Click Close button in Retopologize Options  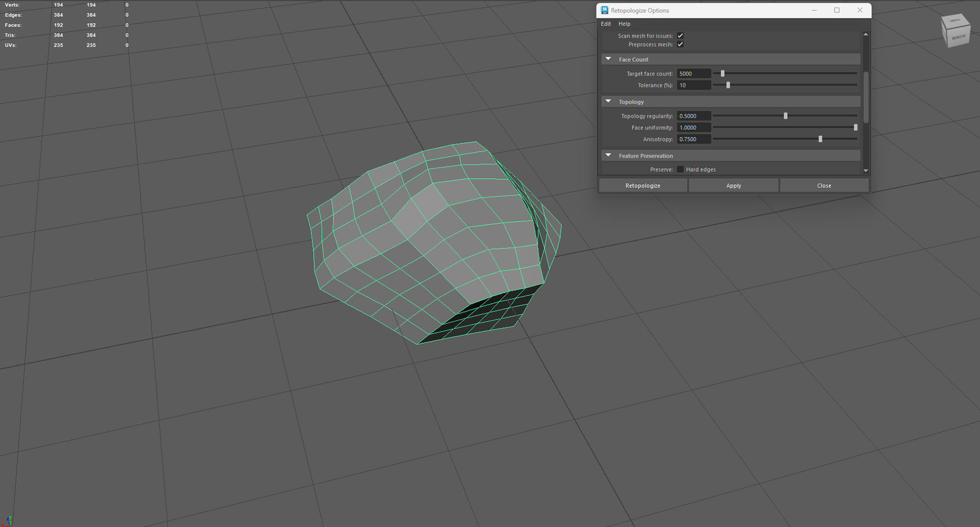[x=824, y=185]
